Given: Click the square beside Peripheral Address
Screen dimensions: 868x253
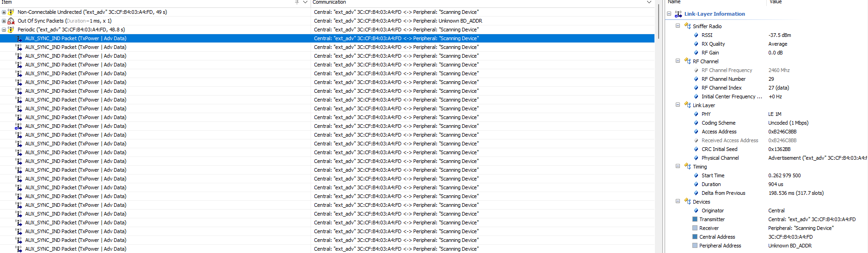Looking at the screenshot, I should pyautogui.click(x=695, y=246).
